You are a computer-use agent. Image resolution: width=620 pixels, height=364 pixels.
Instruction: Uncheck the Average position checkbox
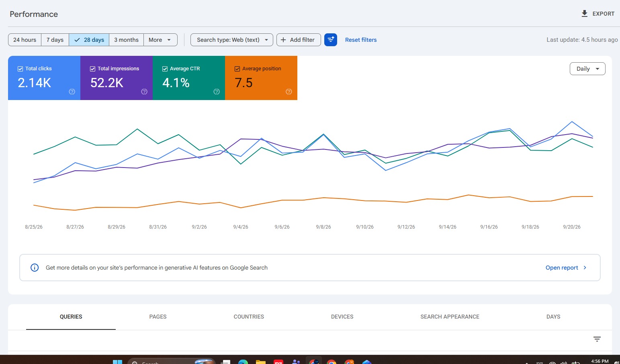tap(237, 69)
